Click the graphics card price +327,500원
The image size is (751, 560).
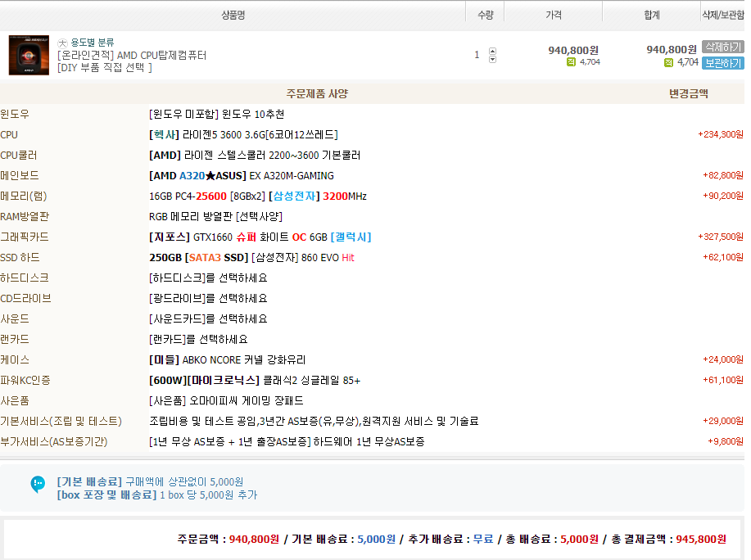pos(721,237)
